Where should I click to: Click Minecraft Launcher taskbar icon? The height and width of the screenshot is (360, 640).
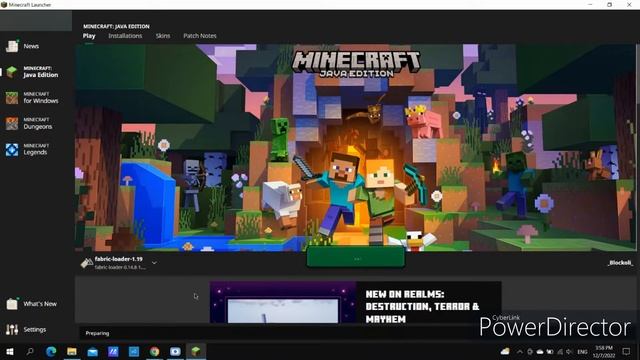(x=196, y=351)
